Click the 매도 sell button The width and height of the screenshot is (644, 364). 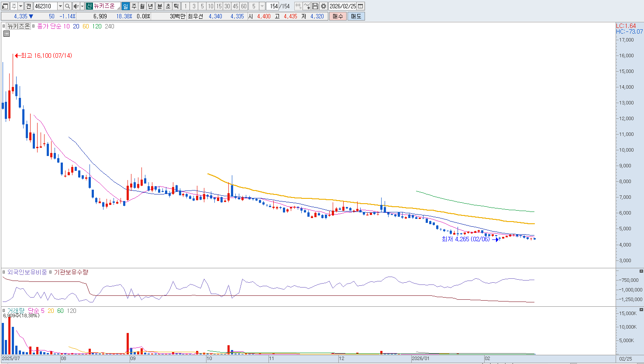356,16
